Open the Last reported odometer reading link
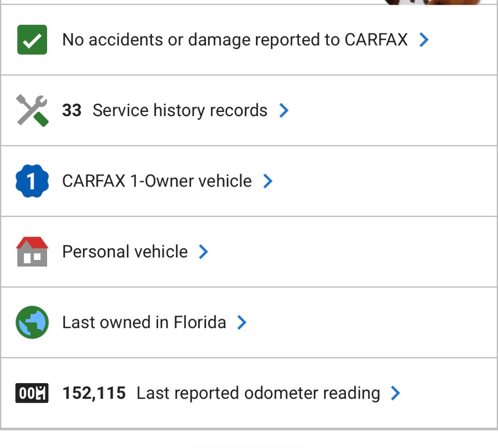This screenshot has height=448, width=498. (x=258, y=393)
